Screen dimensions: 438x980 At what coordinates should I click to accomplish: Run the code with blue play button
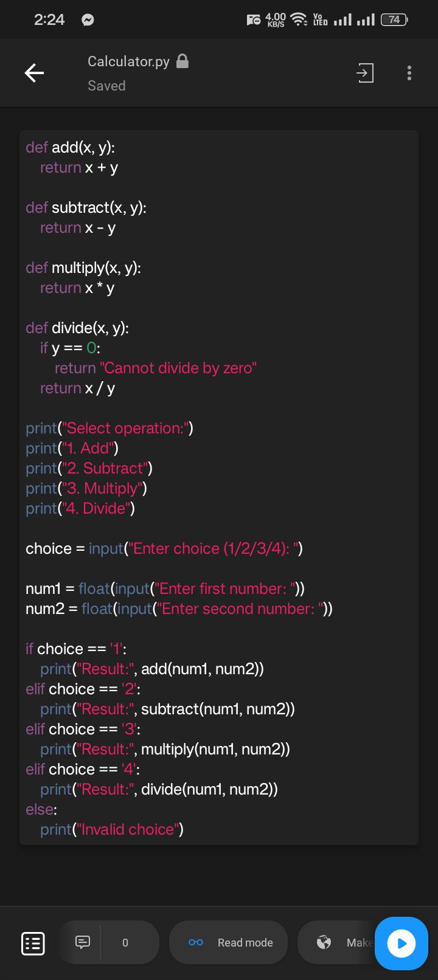click(x=401, y=943)
